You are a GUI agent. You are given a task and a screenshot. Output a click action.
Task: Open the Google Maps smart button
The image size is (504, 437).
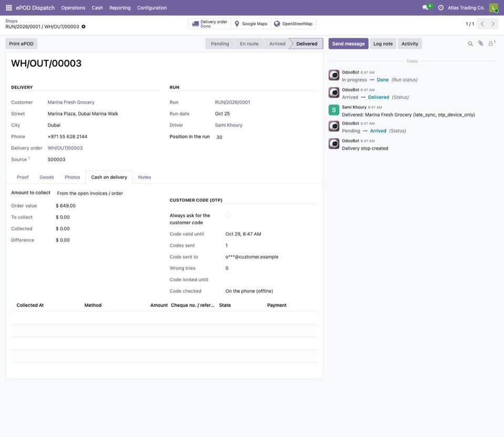[251, 24]
